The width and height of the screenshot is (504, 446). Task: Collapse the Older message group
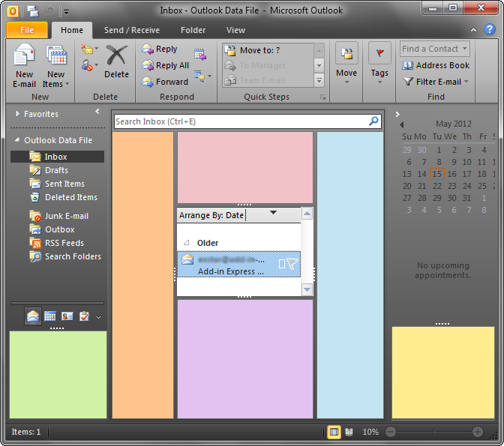tap(187, 243)
